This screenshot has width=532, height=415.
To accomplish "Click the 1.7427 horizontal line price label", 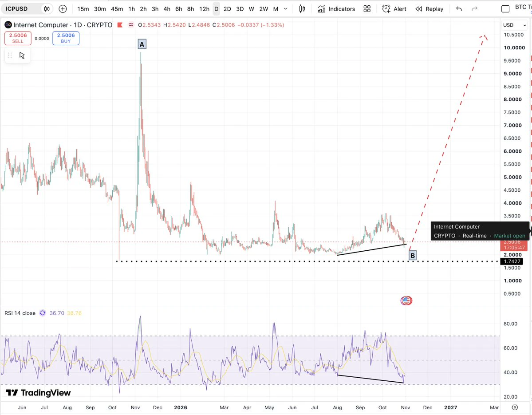I will [x=512, y=261].
